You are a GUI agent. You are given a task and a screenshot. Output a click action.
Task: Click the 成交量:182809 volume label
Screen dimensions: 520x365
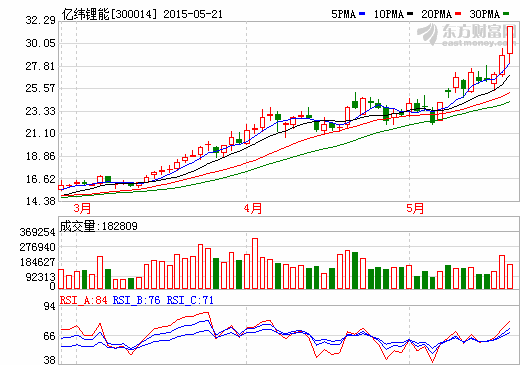pos(99,226)
